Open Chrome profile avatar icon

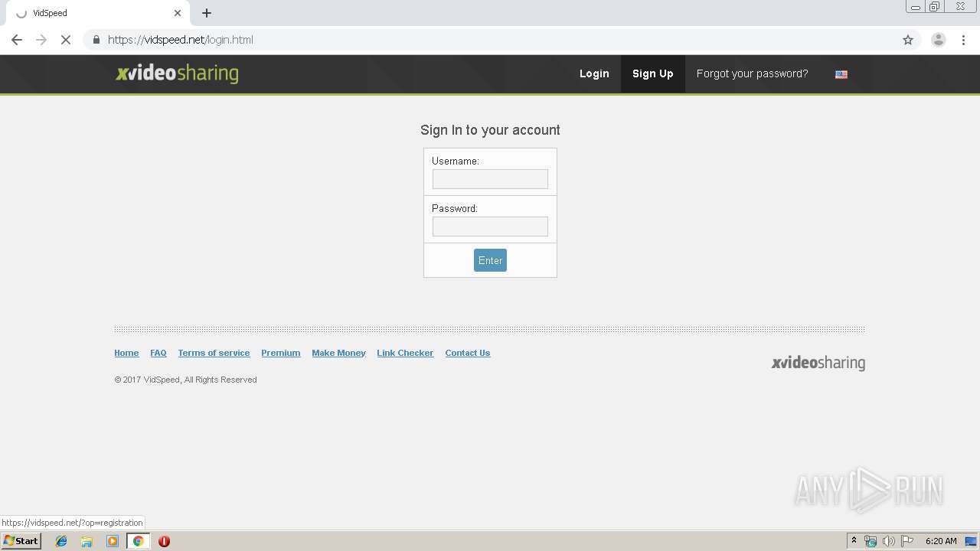click(x=938, y=40)
